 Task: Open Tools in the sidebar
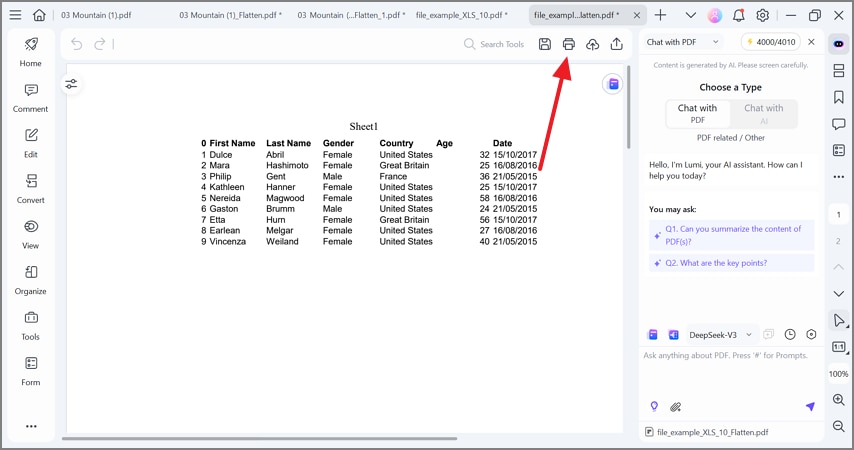click(30, 326)
